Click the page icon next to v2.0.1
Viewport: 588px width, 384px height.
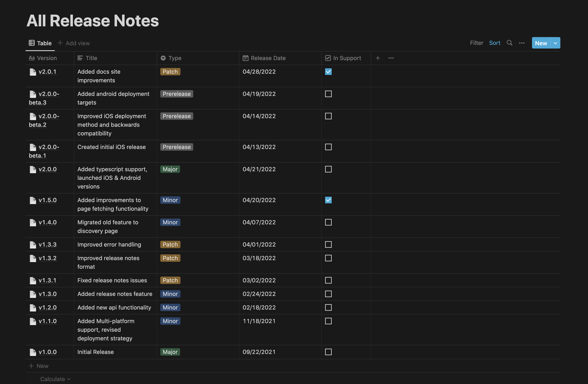click(x=33, y=72)
